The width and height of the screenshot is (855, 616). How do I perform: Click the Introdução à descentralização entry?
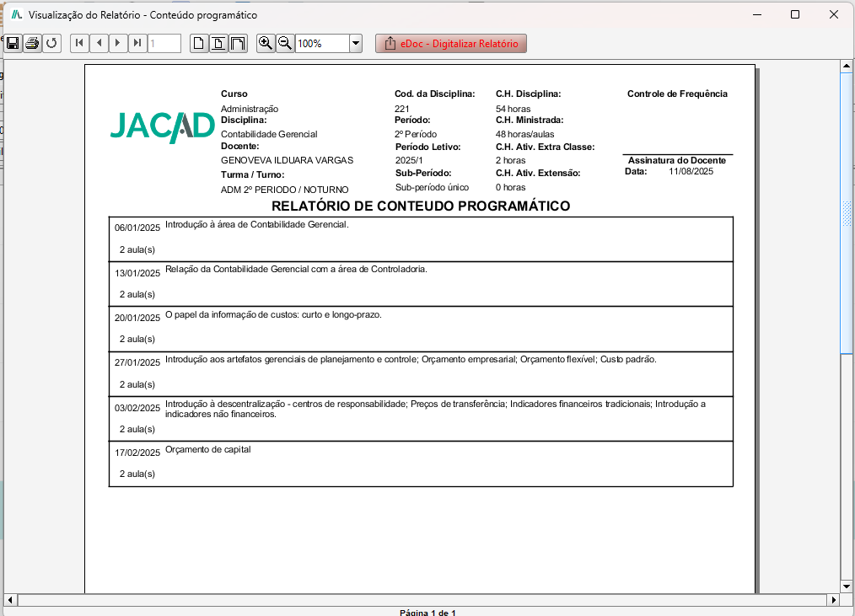coord(435,410)
